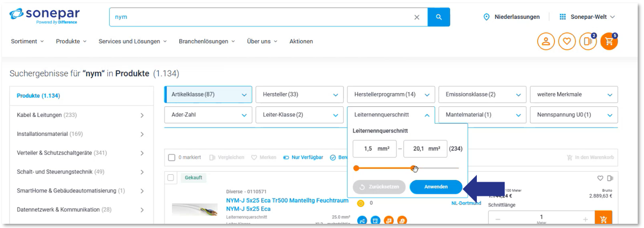Open the Produkte menu in navigation bar
This screenshot has height=228, width=644.
pos(71,41)
